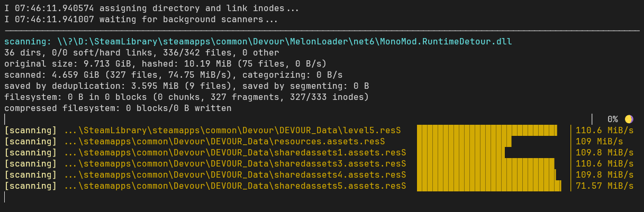
Task: Click the 'waiting for background scanners' log line
Action: [x=141, y=20]
